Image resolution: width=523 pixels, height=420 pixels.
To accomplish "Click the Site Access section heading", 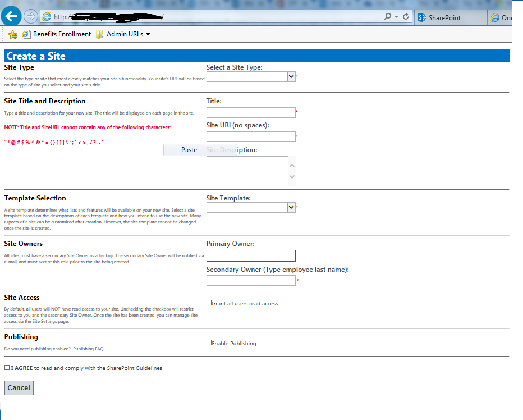I will coord(22,298).
